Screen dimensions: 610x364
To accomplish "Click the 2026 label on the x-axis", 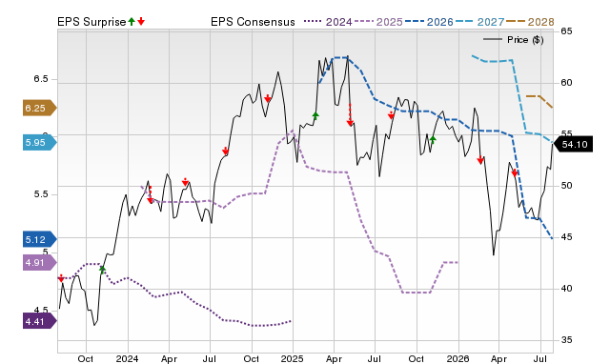I will point(457,358).
